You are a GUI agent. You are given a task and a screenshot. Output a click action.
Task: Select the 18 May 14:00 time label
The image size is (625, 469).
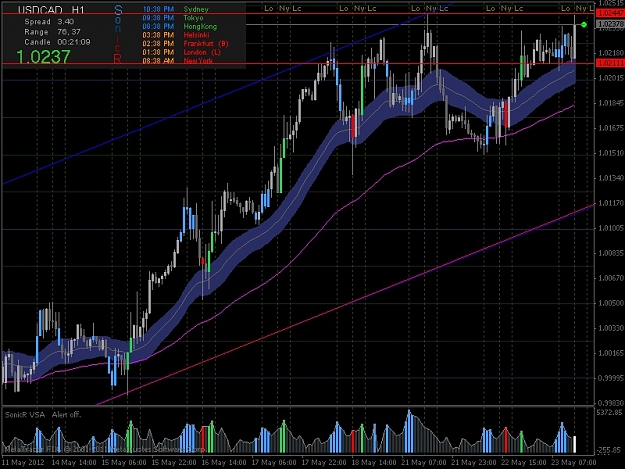pos(374,463)
